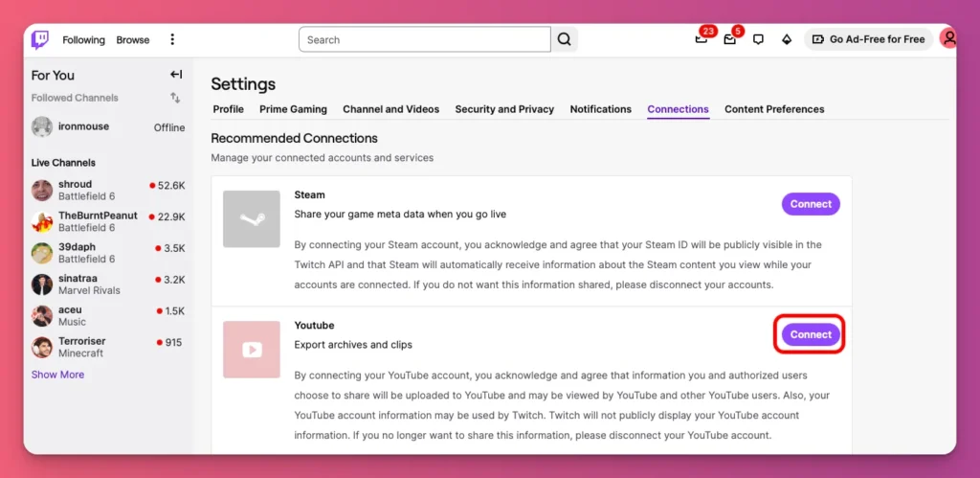Image resolution: width=980 pixels, height=478 pixels.
Task: Click sinatraa's channel avatar
Action: click(x=42, y=285)
